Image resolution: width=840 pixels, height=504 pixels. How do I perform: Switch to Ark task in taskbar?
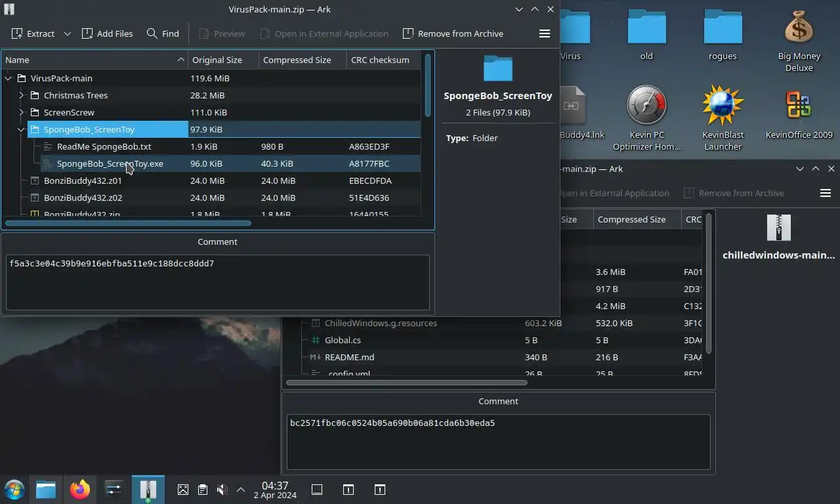coord(148,490)
